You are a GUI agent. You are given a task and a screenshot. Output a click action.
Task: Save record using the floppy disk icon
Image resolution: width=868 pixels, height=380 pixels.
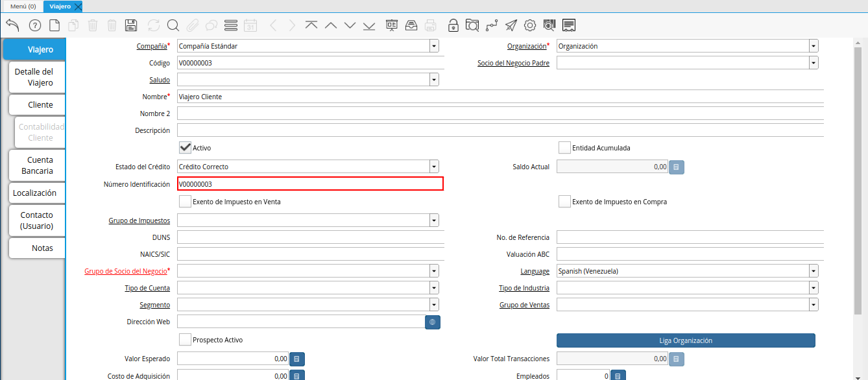(131, 25)
